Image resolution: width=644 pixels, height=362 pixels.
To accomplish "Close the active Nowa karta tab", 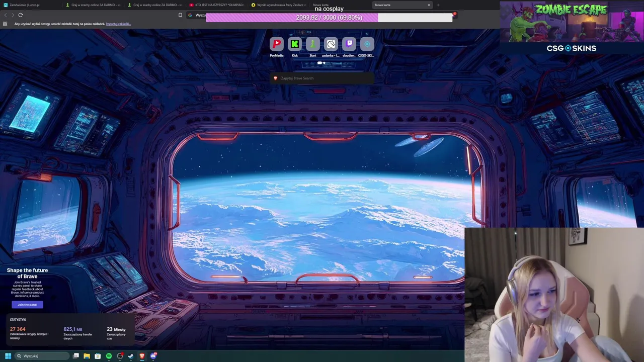I will (x=429, y=5).
